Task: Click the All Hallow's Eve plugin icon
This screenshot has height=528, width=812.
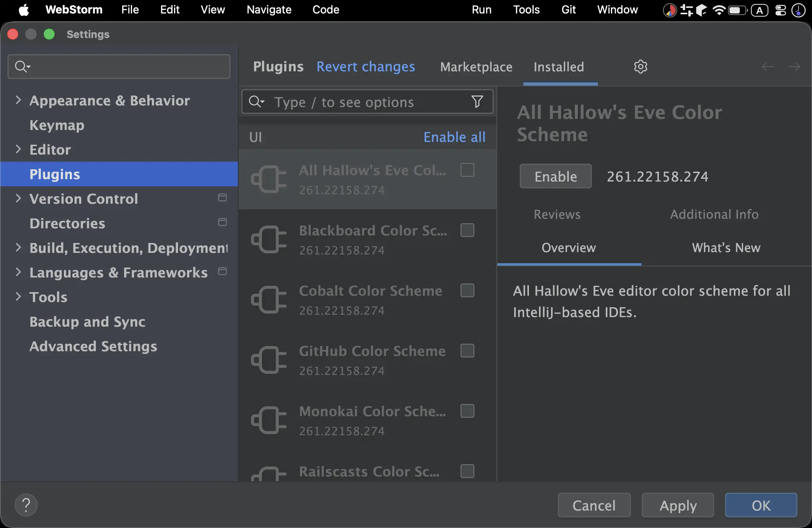Action: [269, 179]
